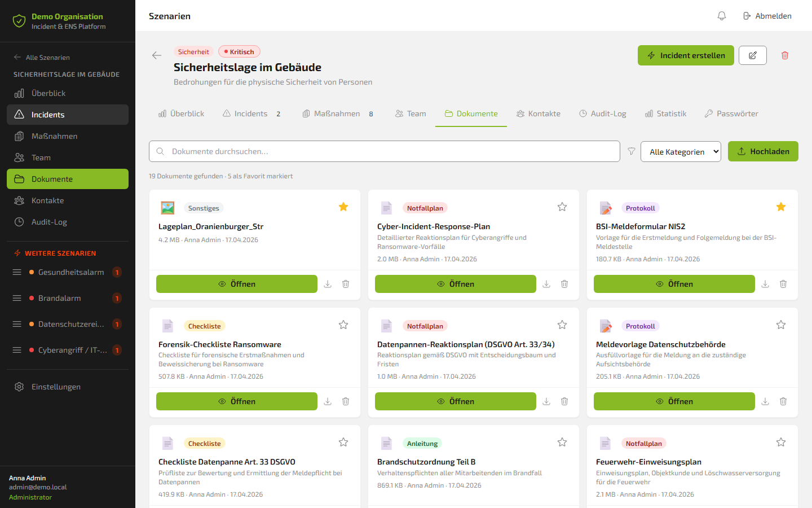This screenshot has width=812, height=508.
Task: Click Abmelden to log out
Action: 767,16
